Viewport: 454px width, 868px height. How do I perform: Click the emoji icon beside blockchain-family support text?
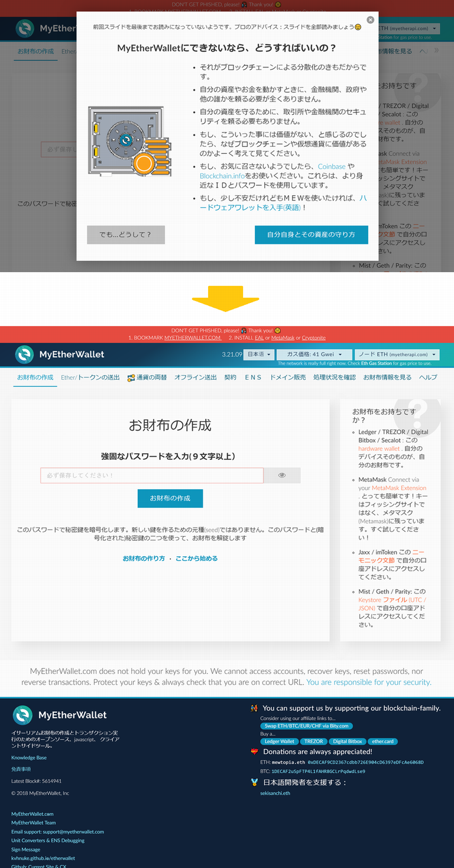pyautogui.click(x=254, y=708)
